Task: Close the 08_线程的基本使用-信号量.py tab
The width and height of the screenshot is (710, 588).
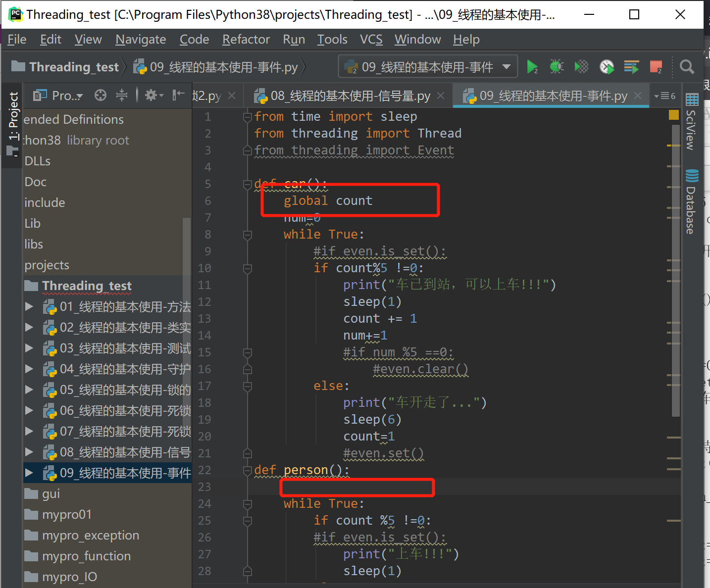Action: point(441,96)
